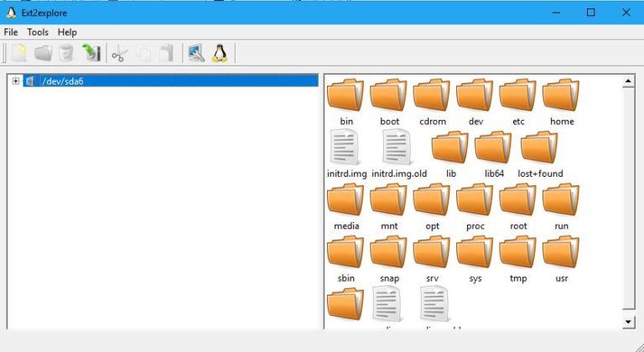Image resolution: width=644 pixels, height=352 pixels.
Task: Select the usr folder
Action: (561, 259)
